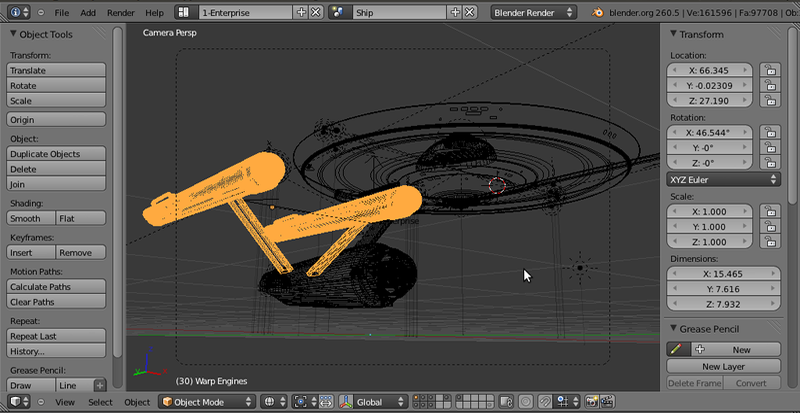Toggle lock for Rotation X
Viewport: 800px width, 413px height.
tap(770, 132)
